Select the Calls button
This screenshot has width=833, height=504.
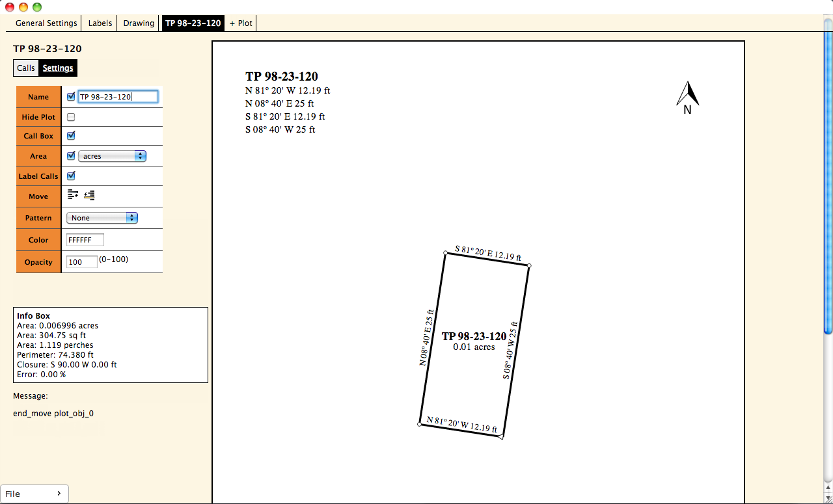click(25, 68)
